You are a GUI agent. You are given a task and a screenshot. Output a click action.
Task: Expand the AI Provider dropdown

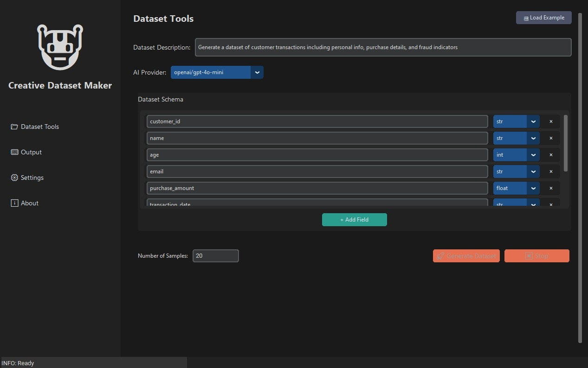click(x=217, y=72)
